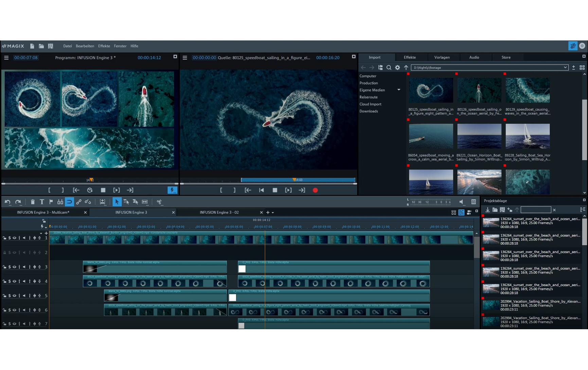Switch to multicam mode icon

click(469, 212)
